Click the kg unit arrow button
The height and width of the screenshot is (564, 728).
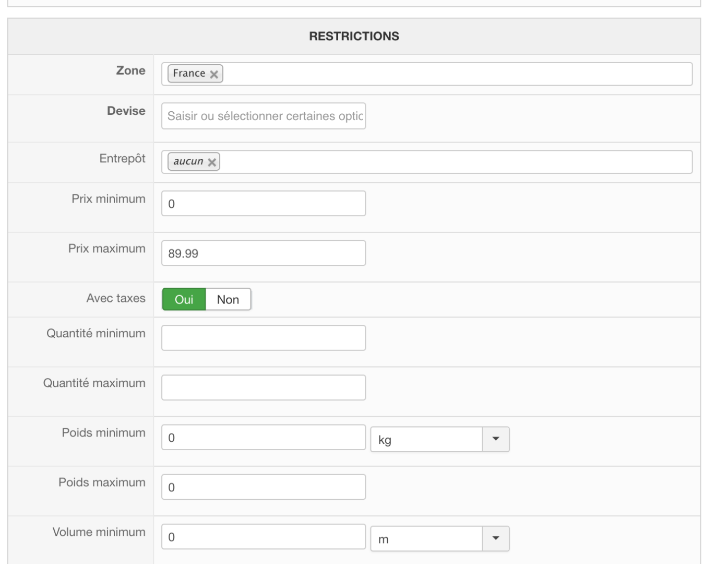pos(496,439)
